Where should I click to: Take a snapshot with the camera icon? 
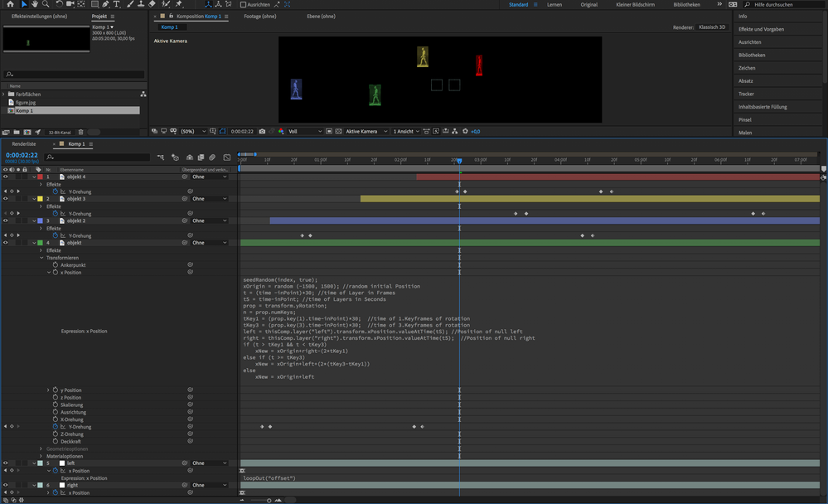(262, 131)
